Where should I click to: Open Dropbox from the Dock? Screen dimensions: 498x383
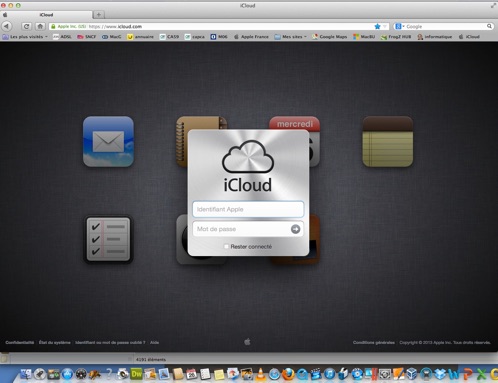[440, 374]
